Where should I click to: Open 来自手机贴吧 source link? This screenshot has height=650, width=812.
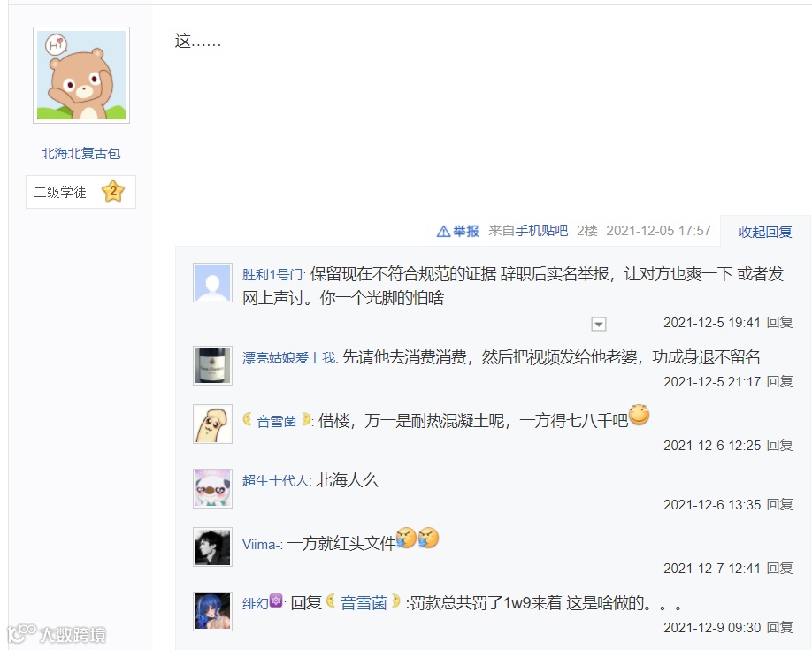click(x=528, y=231)
